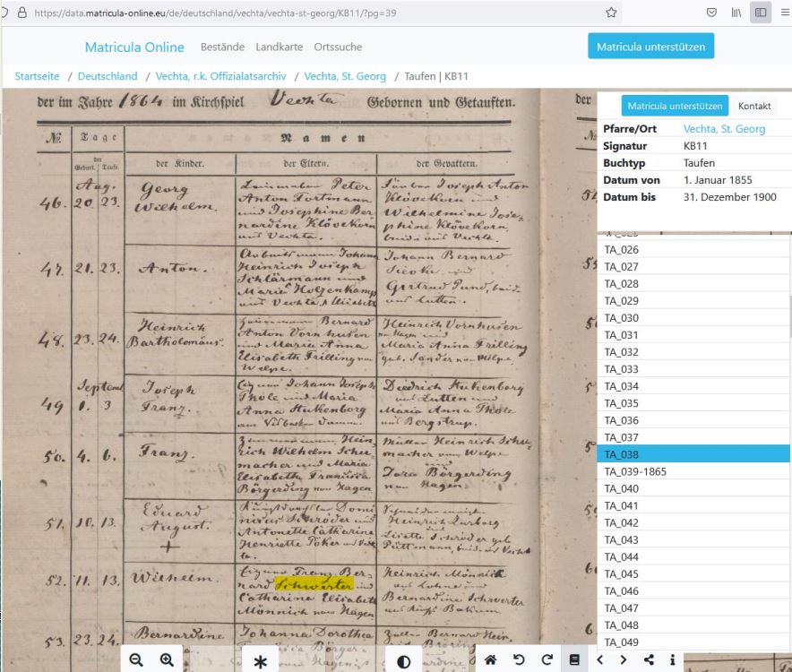Select page TA_041
Viewport: 792px width, 672px height.
pos(693,505)
